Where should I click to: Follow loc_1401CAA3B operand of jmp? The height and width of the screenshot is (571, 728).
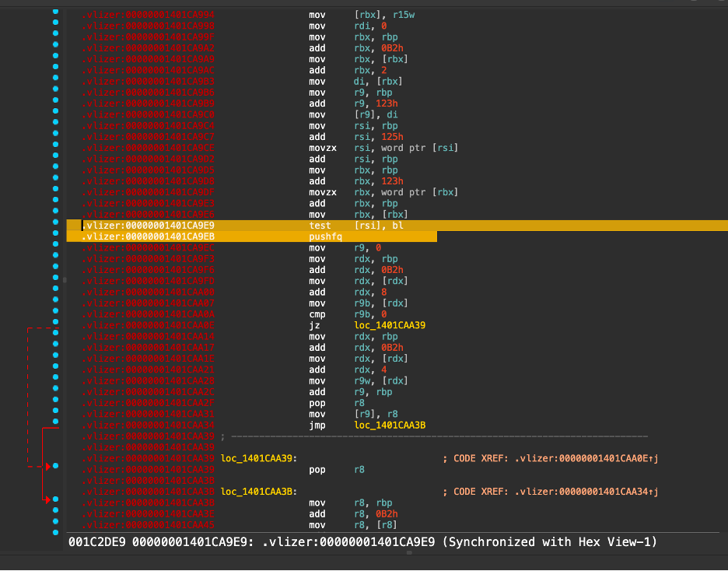coord(390,426)
